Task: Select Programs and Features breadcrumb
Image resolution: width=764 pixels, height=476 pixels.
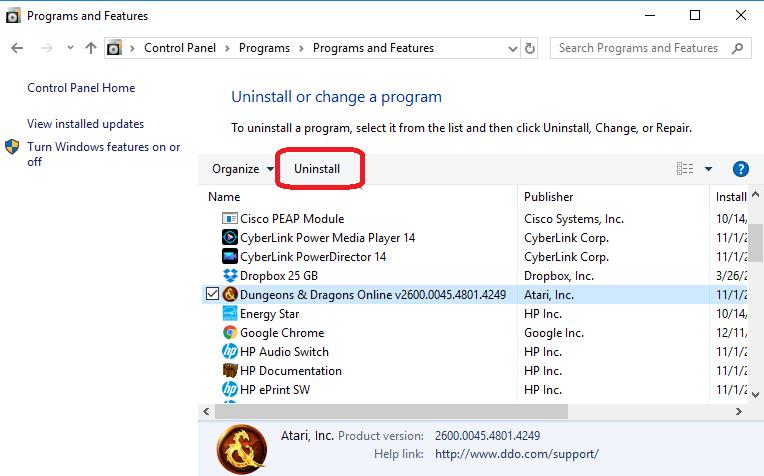Action: (x=373, y=48)
